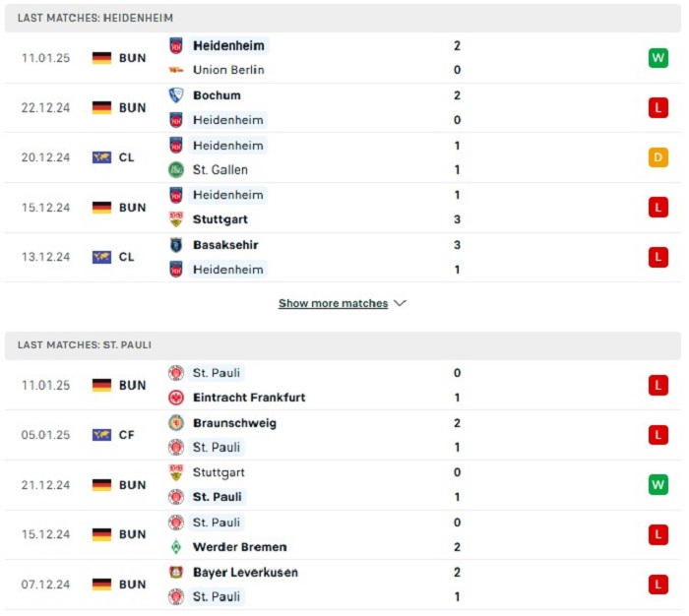
Task: Select the Last Matches: St. Pauli header
Action: click(x=343, y=345)
